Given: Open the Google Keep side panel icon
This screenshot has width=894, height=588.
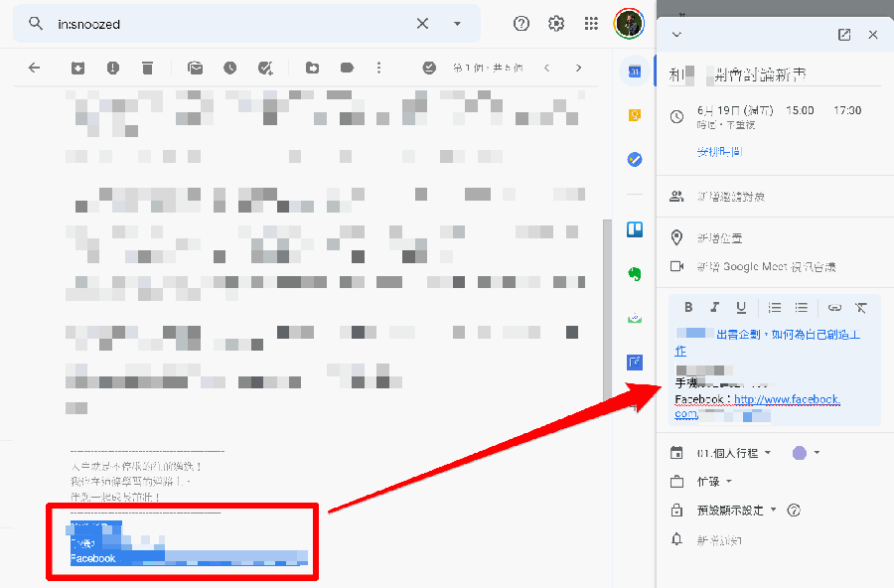Looking at the screenshot, I should tap(635, 115).
